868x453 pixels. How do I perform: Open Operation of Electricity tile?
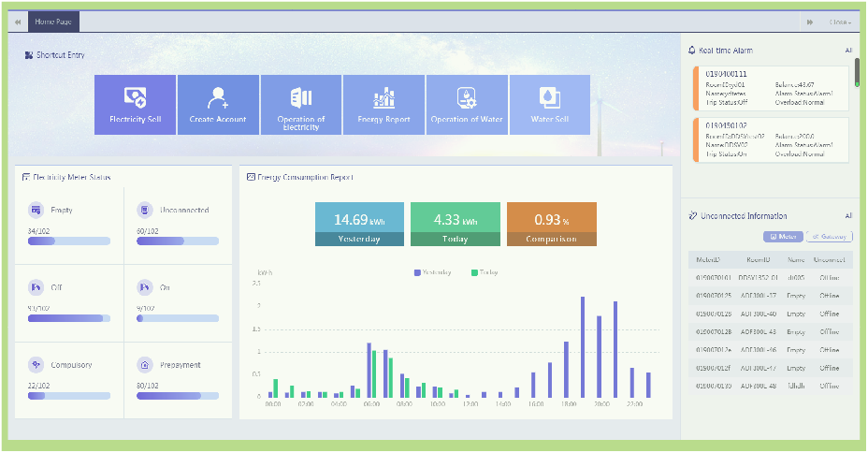301,105
